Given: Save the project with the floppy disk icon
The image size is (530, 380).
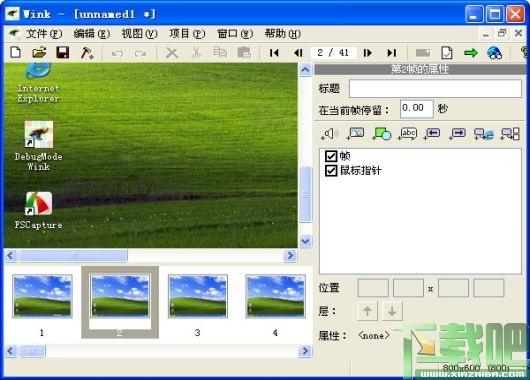Looking at the screenshot, I should click(63, 53).
